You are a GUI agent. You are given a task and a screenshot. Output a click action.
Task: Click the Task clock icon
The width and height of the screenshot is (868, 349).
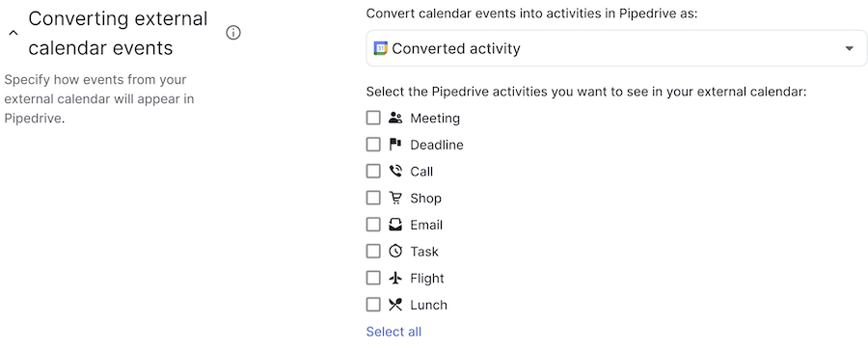pyautogui.click(x=395, y=251)
